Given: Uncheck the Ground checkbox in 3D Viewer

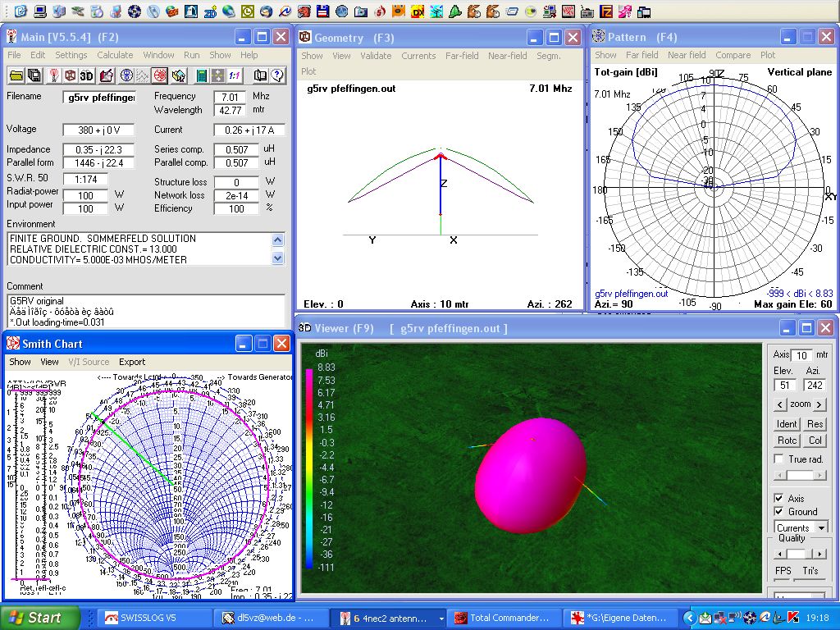Looking at the screenshot, I should (779, 511).
